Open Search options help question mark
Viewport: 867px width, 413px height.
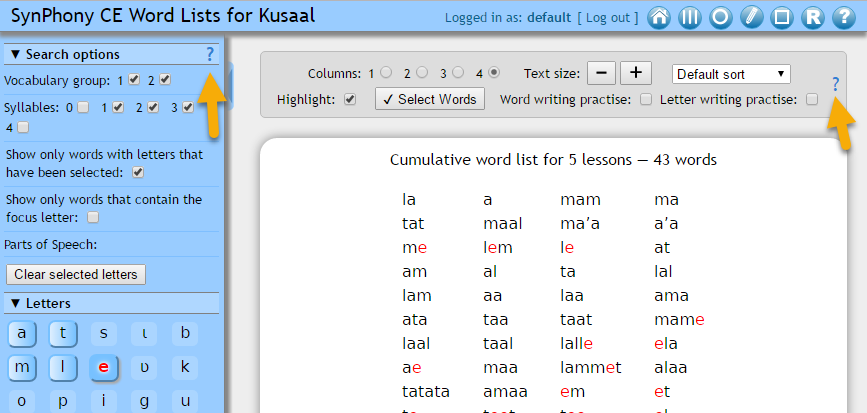[209, 54]
